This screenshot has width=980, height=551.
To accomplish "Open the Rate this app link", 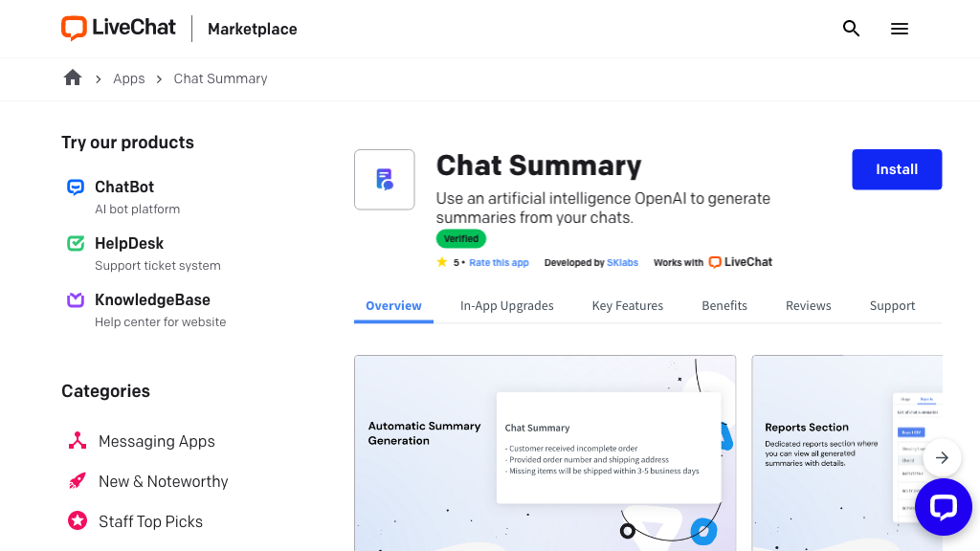I will [498, 262].
